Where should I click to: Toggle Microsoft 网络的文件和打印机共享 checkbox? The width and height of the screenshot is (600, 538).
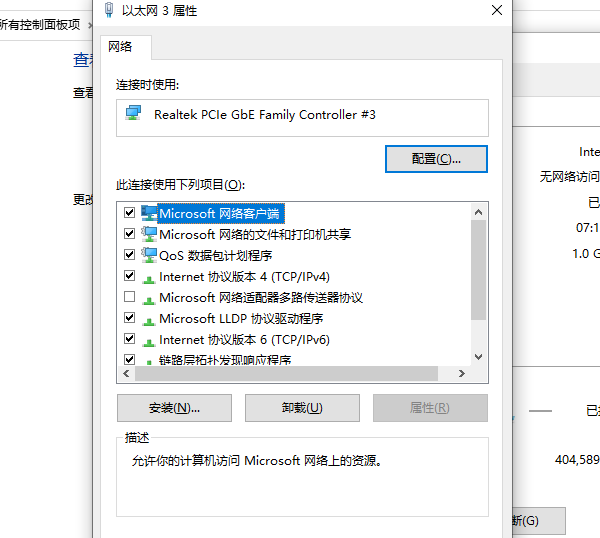point(130,233)
